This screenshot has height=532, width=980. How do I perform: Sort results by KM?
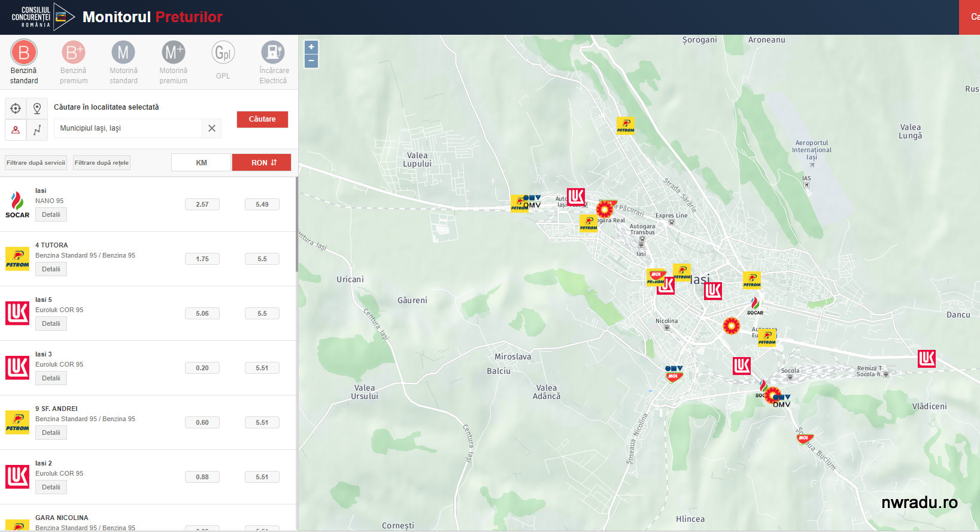[x=201, y=162]
